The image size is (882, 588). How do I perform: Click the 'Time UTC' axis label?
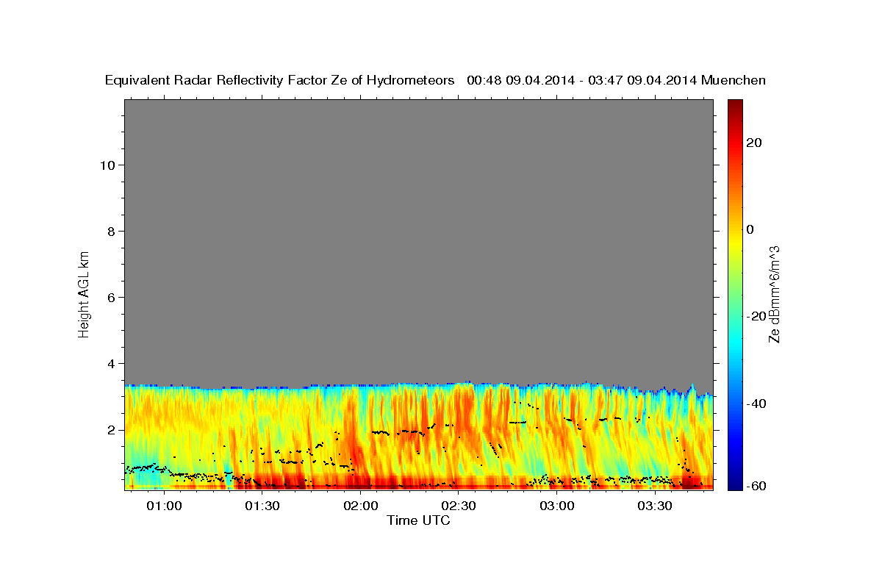[418, 520]
